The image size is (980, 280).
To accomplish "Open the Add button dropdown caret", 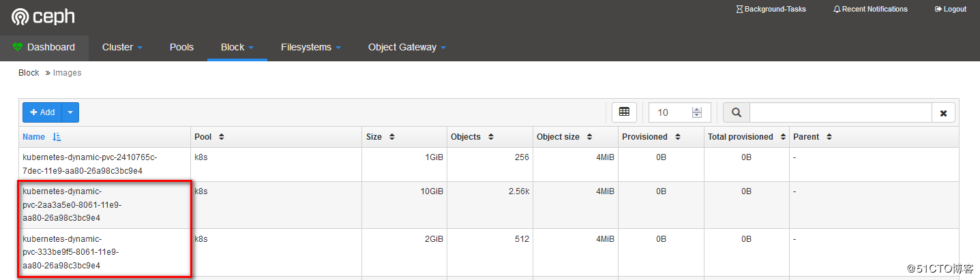I will click(70, 112).
